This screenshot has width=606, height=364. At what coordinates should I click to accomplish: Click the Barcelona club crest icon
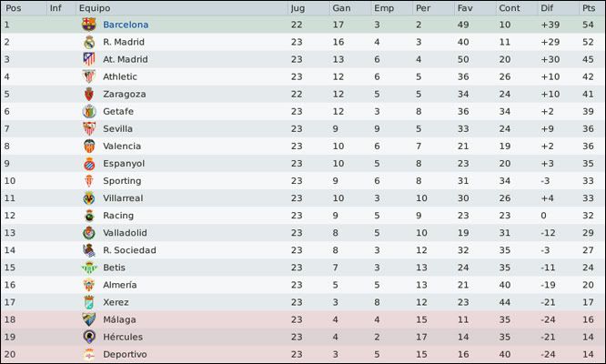click(x=89, y=25)
